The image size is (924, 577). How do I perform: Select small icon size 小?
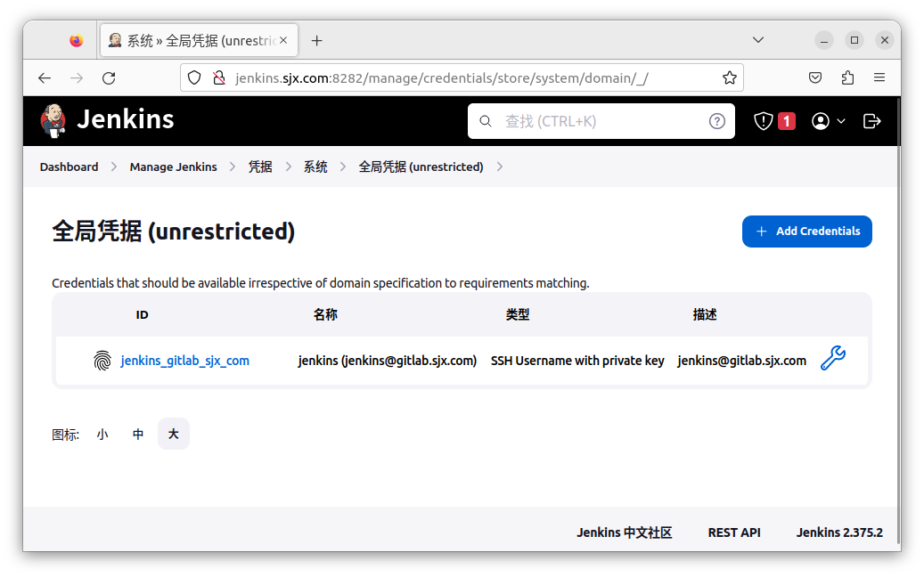(102, 435)
